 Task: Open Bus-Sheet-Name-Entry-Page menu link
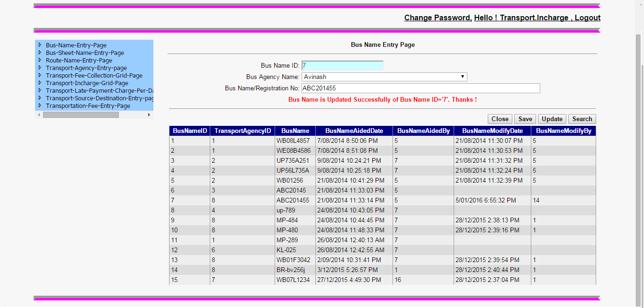[85, 53]
